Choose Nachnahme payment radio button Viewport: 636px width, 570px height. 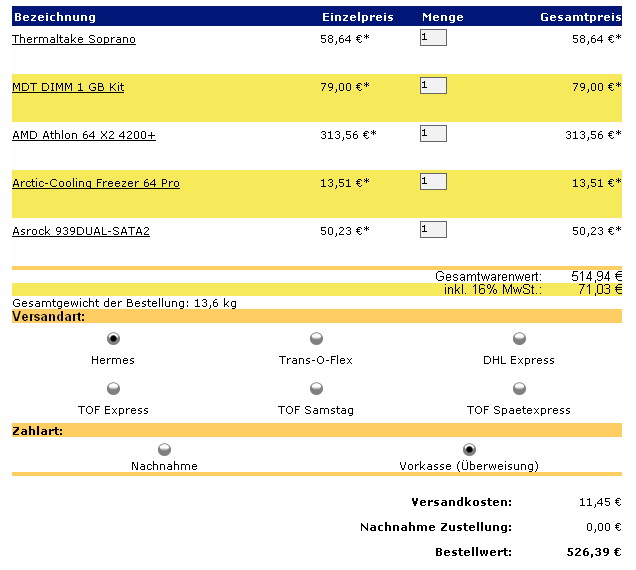164,450
